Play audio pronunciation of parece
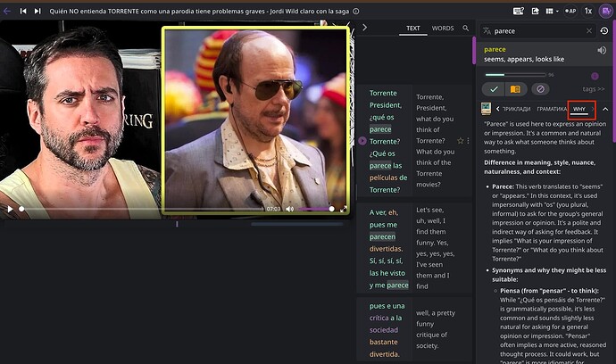The image size is (616, 364). (x=602, y=50)
